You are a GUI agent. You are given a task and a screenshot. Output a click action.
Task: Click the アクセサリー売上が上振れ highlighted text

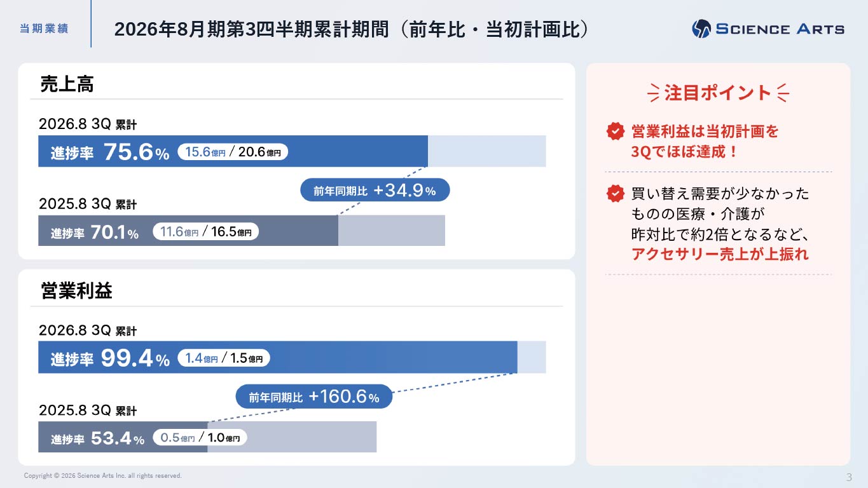click(720, 254)
